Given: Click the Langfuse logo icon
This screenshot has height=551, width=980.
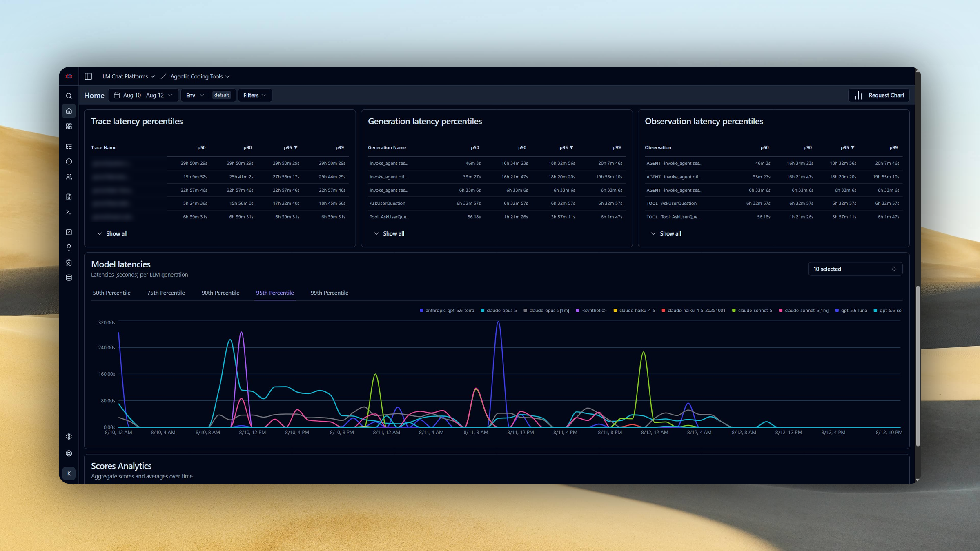Looking at the screenshot, I should [69, 76].
